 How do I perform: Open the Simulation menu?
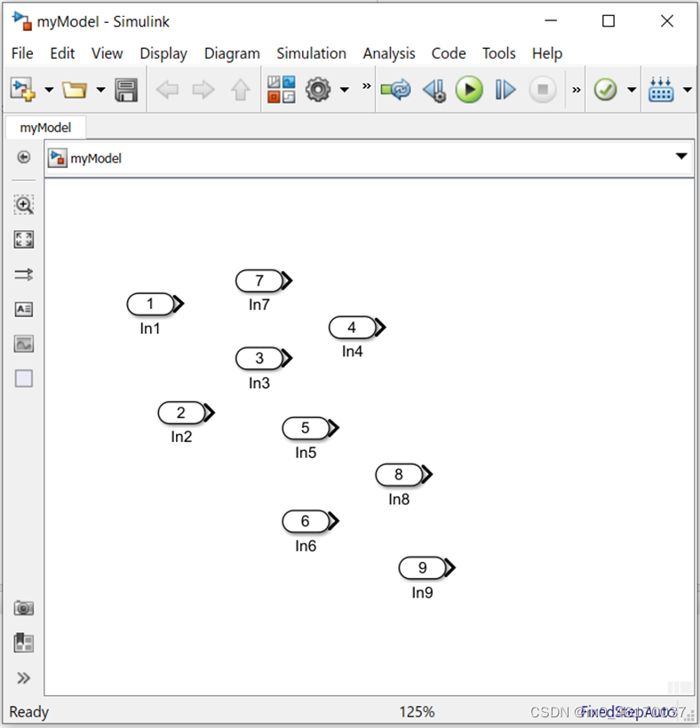[311, 53]
